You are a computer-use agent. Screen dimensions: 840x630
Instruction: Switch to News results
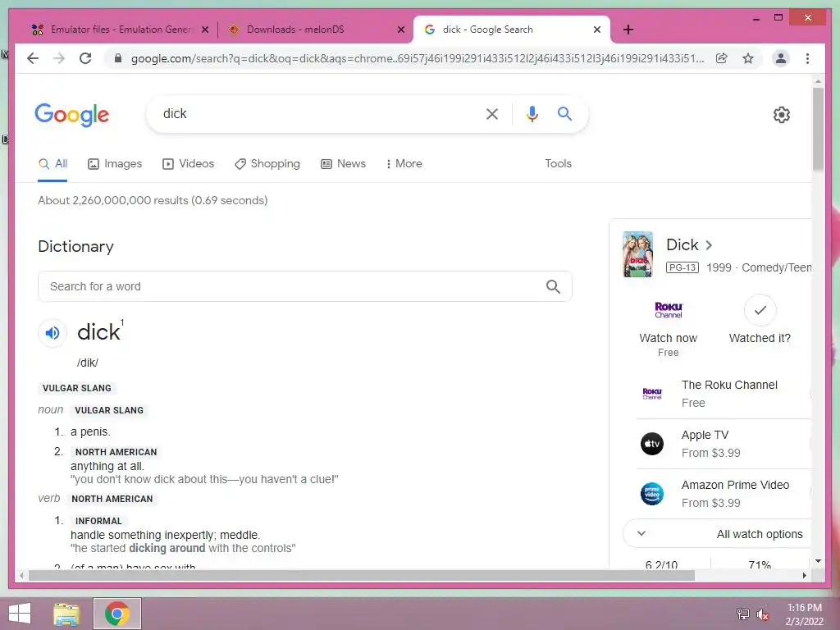click(343, 163)
